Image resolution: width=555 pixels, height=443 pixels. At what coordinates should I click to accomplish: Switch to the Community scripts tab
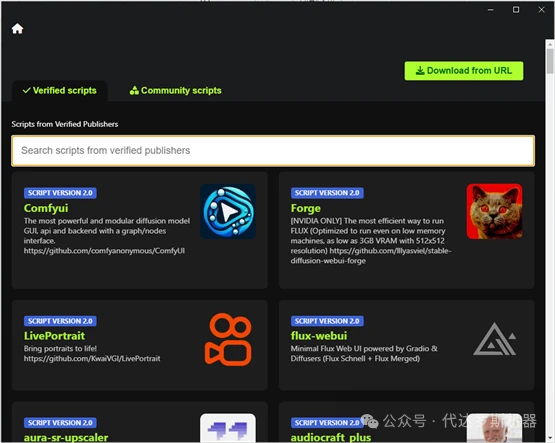pyautogui.click(x=176, y=91)
